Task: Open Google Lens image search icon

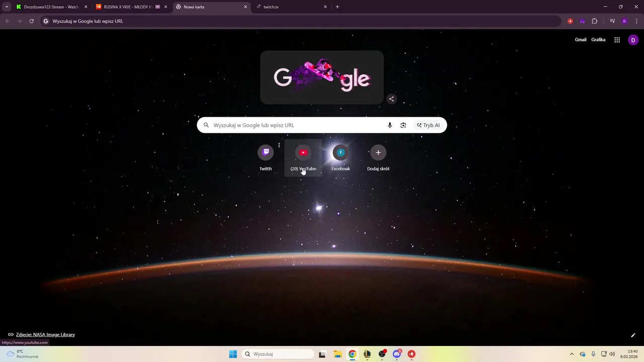Action: click(x=403, y=125)
